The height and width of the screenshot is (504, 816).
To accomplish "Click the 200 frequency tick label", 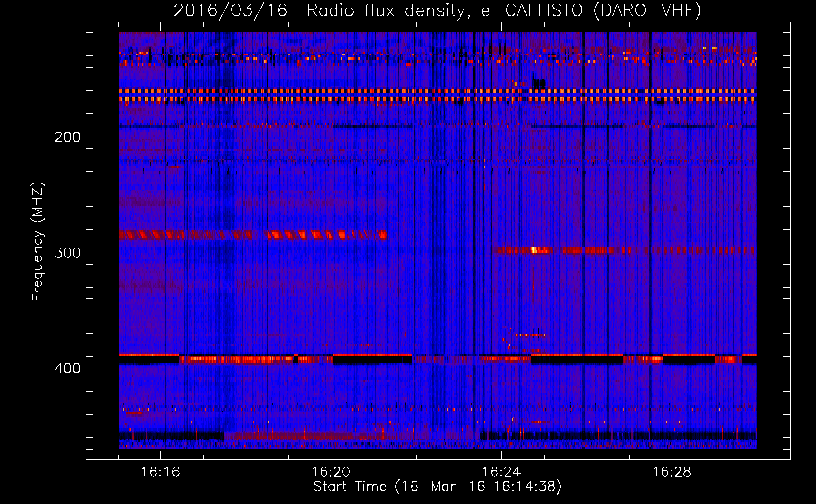I will point(68,137).
